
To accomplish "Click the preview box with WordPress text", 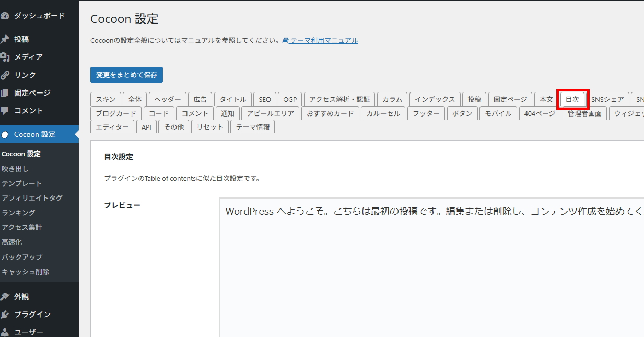I will click(431, 266).
